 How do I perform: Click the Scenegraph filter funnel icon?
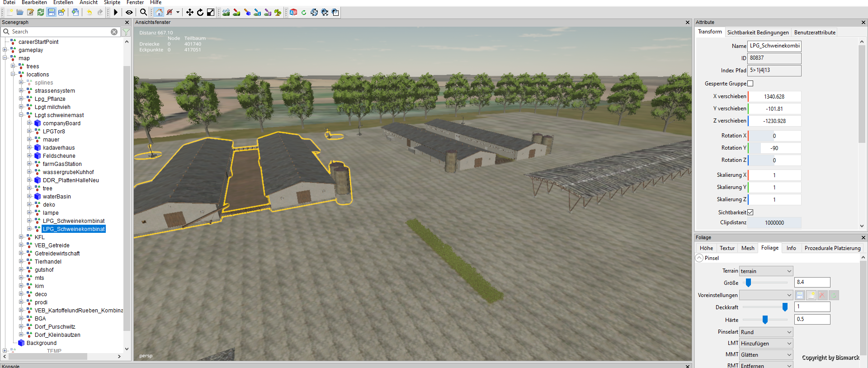[126, 32]
